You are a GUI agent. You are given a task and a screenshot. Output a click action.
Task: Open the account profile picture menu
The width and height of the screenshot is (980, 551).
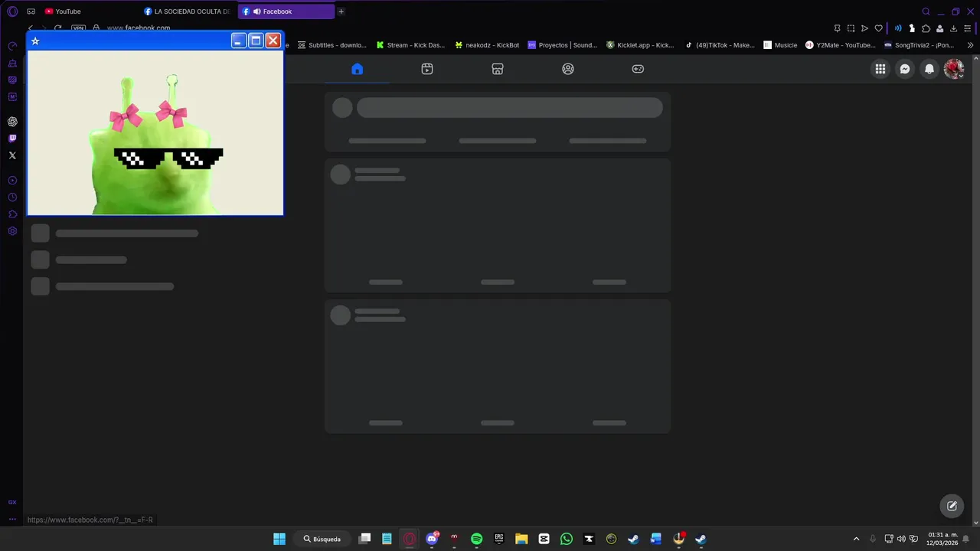coord(954,69)
